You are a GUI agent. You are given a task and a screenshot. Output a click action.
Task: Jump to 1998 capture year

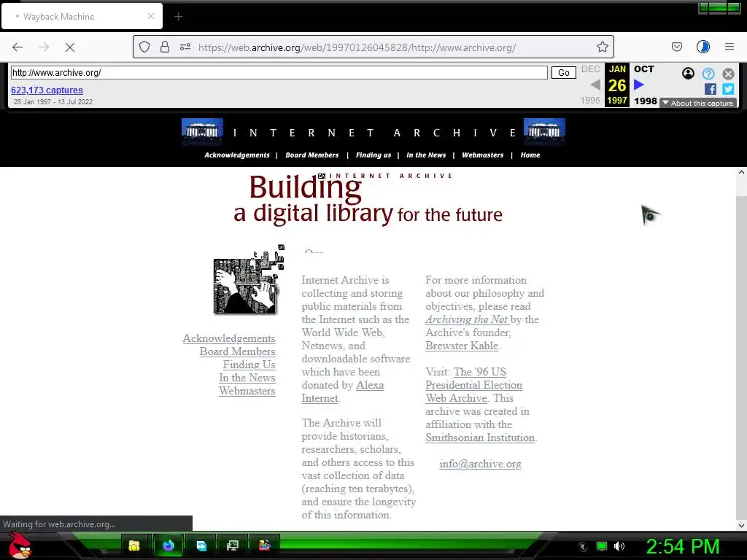(645, 101)
